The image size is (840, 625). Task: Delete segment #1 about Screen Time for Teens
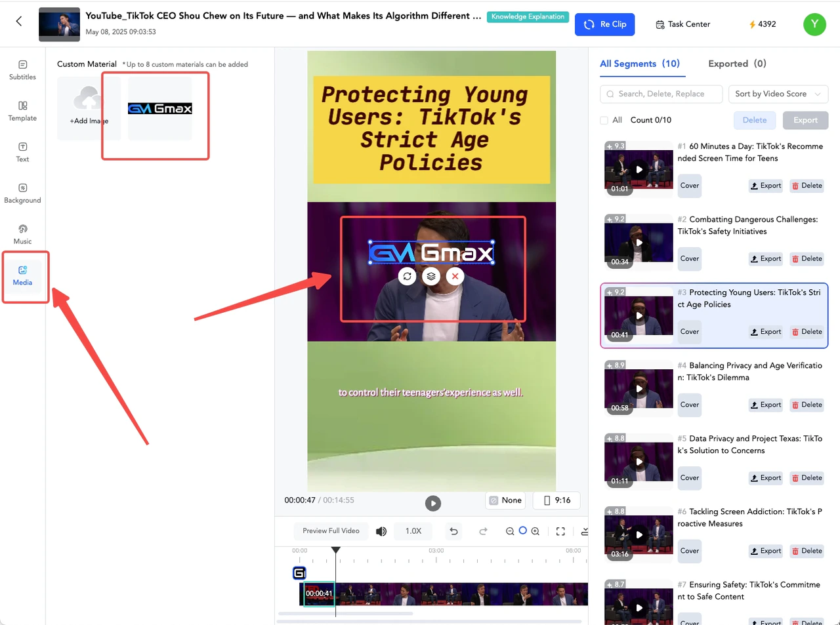(807, 186)
